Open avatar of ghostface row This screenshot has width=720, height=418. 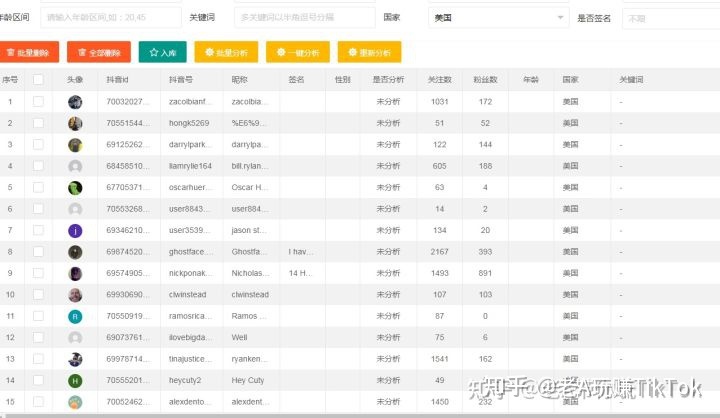75,252
